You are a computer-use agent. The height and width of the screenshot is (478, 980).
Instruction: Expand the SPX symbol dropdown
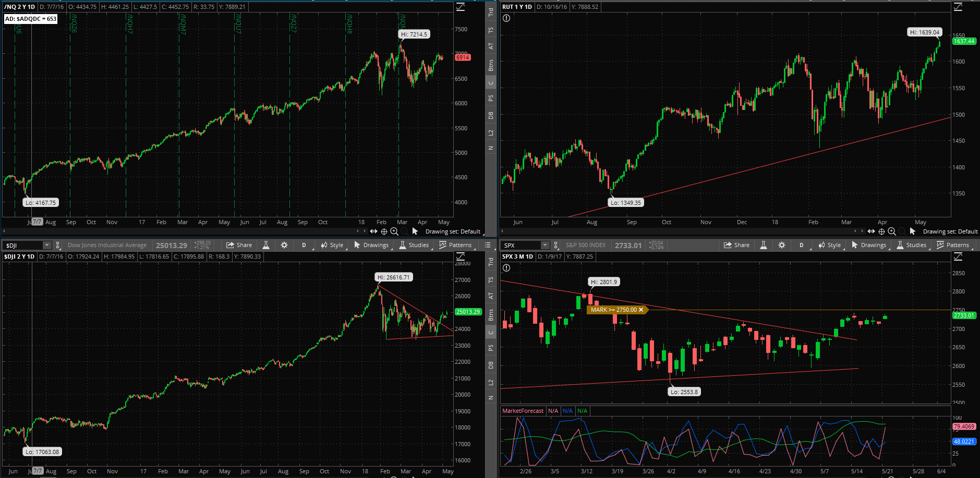545,245
